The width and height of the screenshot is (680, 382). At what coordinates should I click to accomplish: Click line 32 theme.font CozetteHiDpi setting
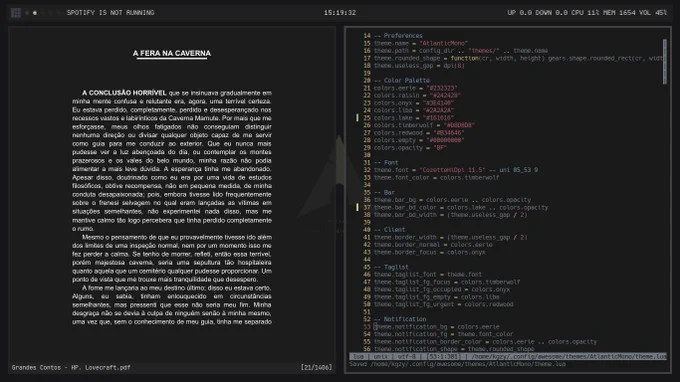(x=456, y=170)
